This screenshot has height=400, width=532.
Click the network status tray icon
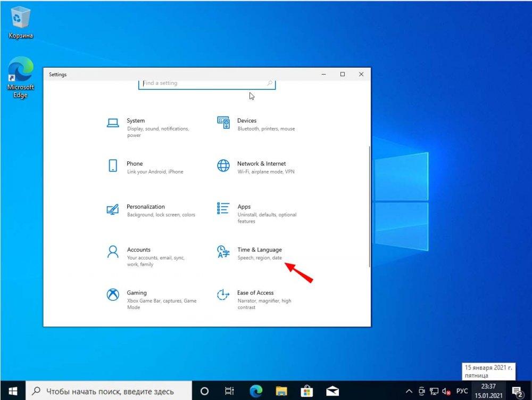coord(434,391)
